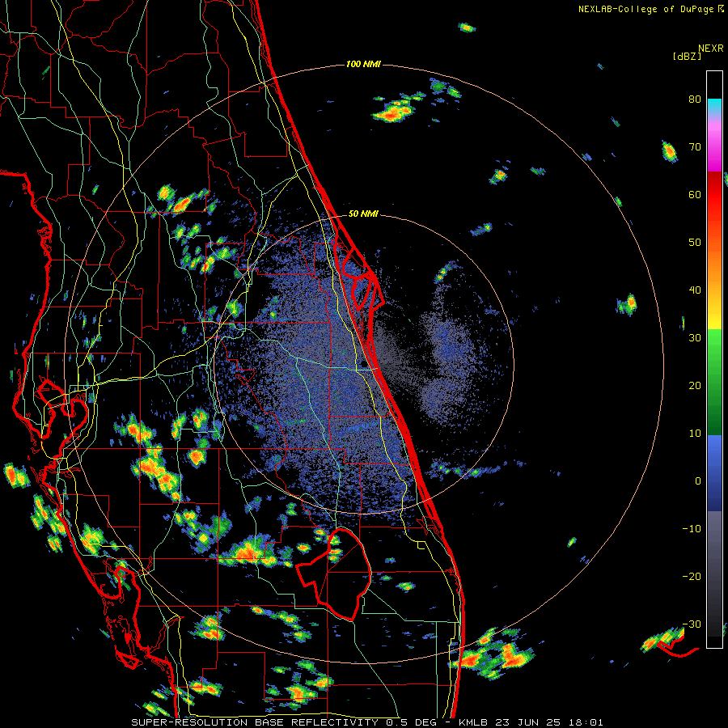The width and height of the screenshot is (728, 728).
Task: Click the dBZ reflectivity color scale bar
Action: click(714, 359)
